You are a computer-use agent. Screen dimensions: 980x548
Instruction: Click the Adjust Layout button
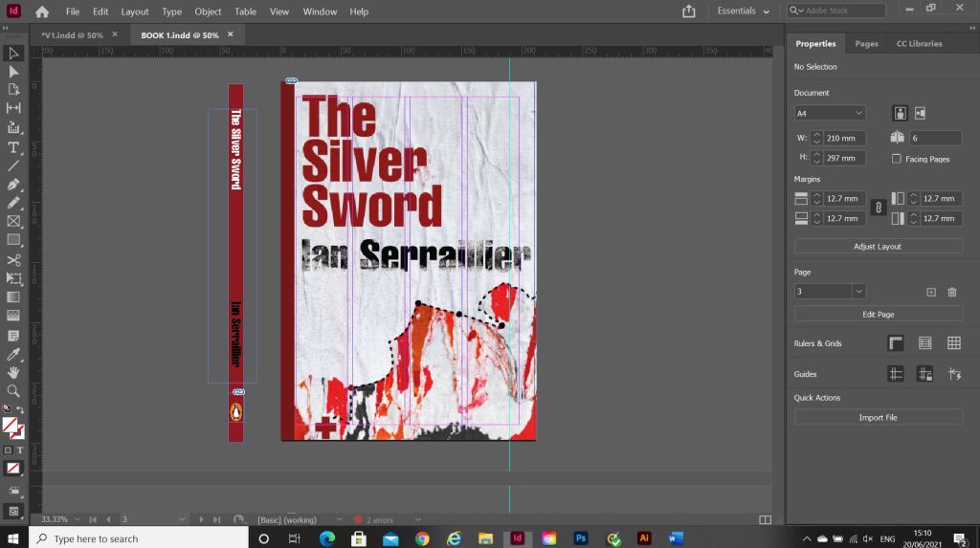pos(878,247)
